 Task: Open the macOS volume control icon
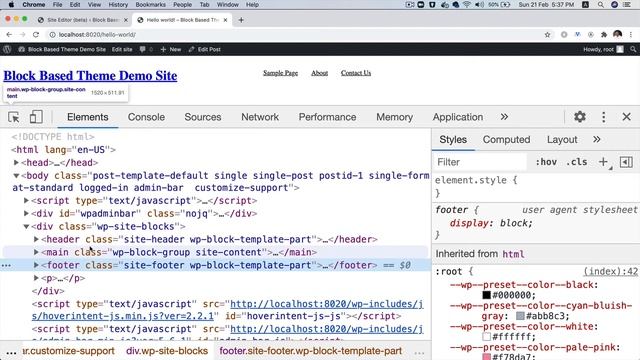click(x=480, y=5)
